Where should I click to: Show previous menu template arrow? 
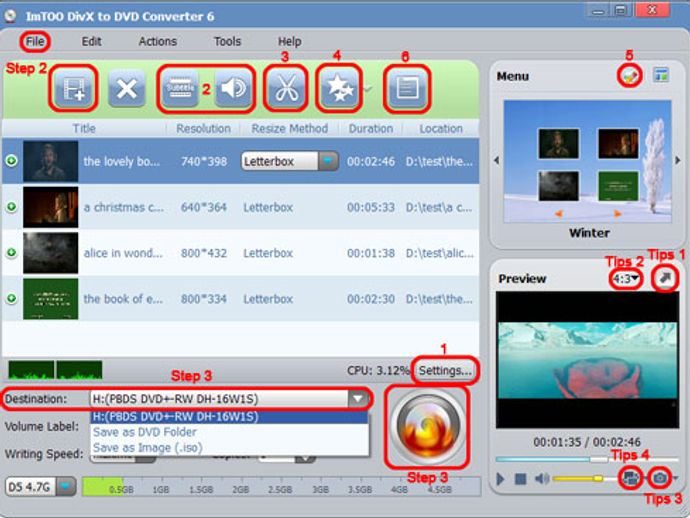[x=496, y=160]
